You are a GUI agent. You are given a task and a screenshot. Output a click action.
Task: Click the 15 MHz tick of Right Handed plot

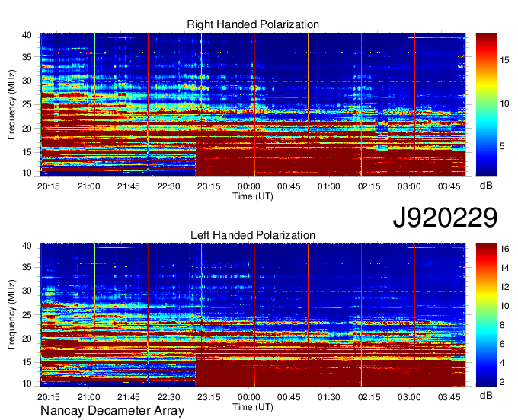[x=27, y=152]
